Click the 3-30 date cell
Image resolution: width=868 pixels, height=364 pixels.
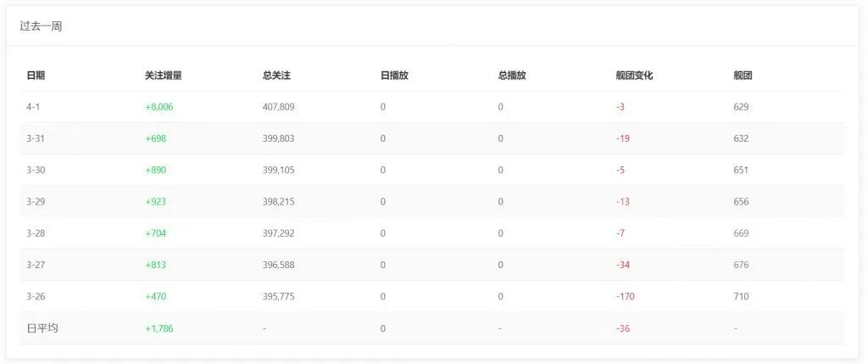pos(36,170)
